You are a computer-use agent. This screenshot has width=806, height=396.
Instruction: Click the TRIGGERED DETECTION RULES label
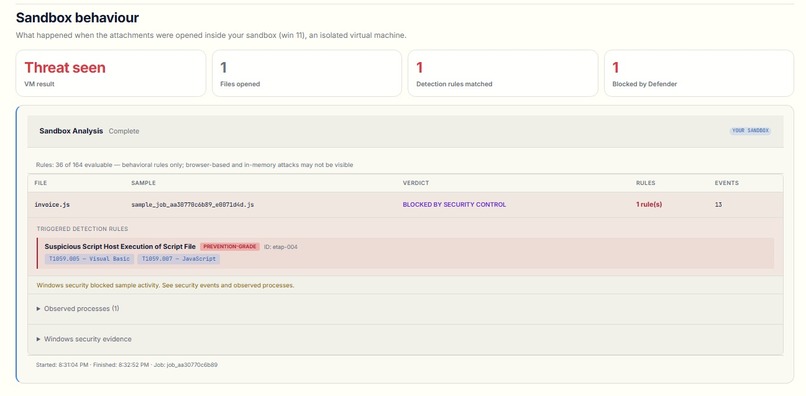click(82, 229)
